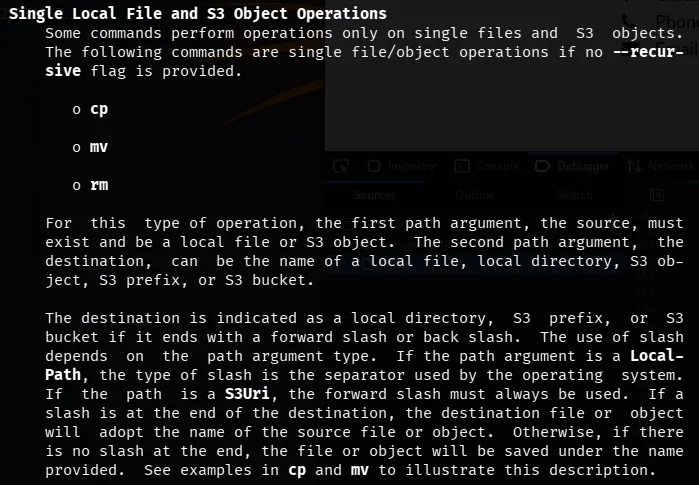Click bold 'cp' in 'See examples in'
699x485 pixels.
point(297,471)
